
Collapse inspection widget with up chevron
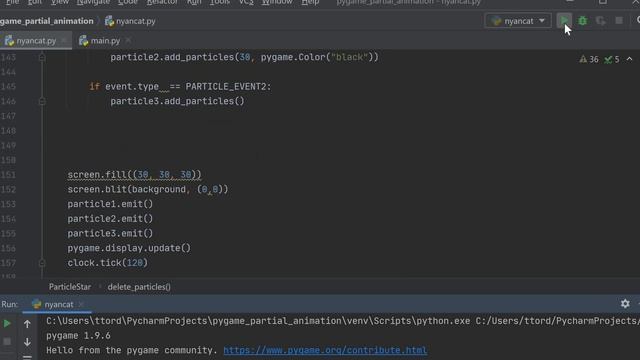click(x=629, y=59)
